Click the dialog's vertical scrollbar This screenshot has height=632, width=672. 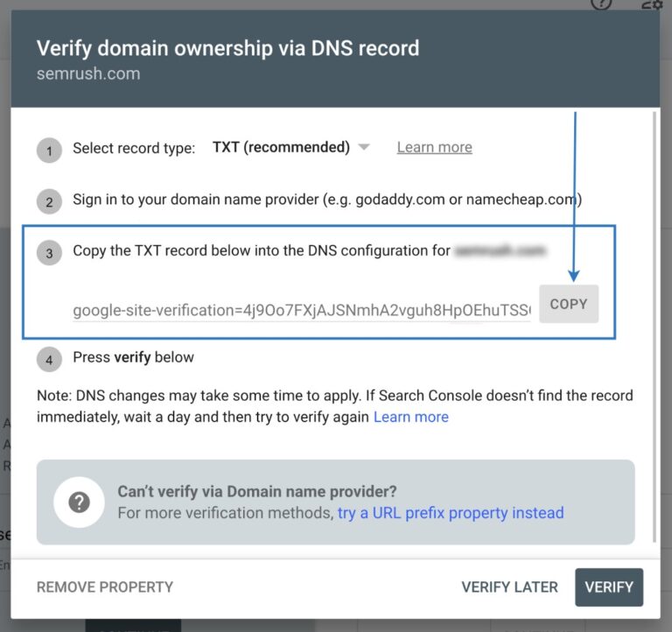tap(655, 324)
